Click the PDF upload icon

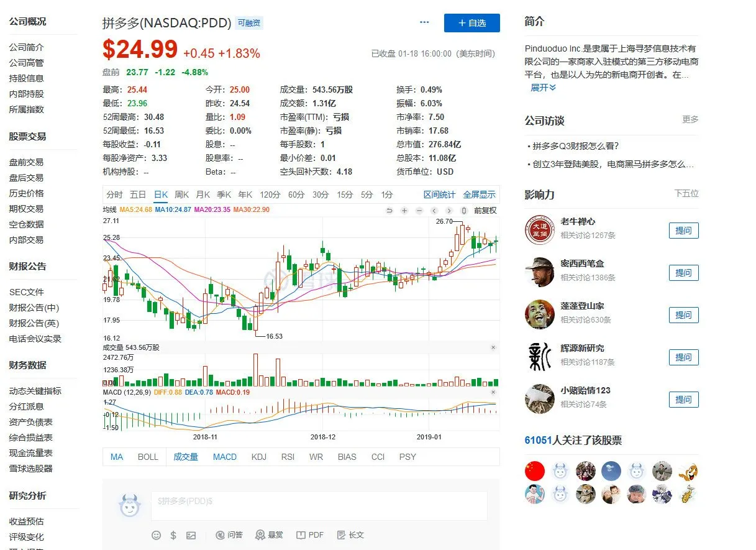point(310,535)
